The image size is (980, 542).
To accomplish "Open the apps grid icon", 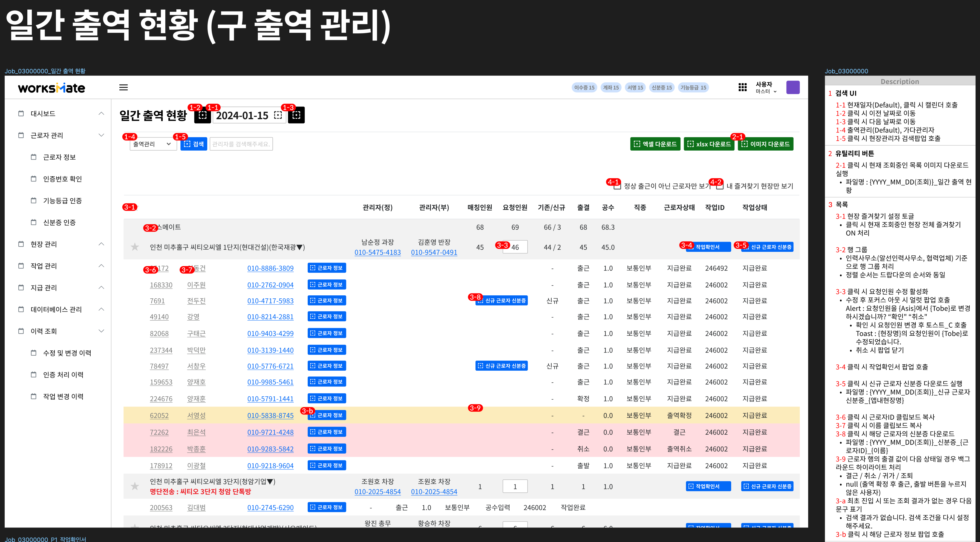I will (742, 88).
